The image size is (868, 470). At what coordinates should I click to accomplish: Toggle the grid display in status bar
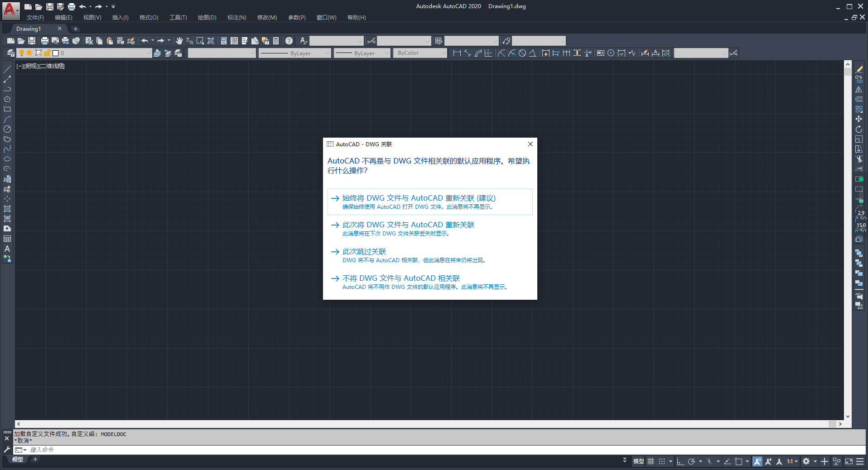point(651,461)
